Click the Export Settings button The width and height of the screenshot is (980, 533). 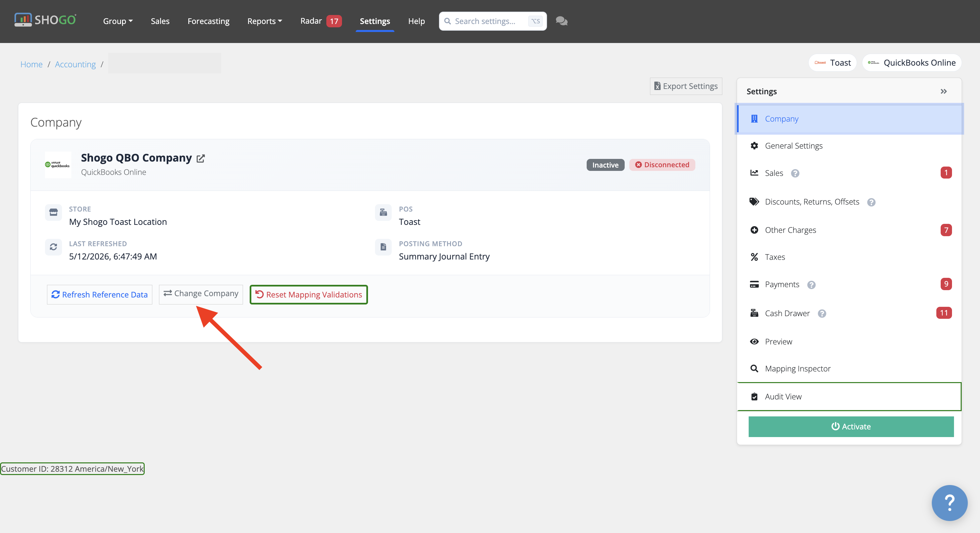click(x=686, y=86)
